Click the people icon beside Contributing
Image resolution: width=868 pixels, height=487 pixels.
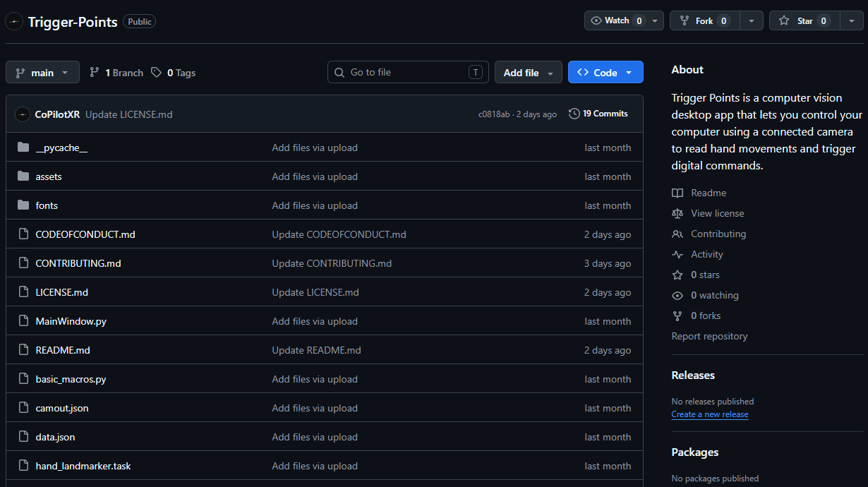tap(677, 234)
